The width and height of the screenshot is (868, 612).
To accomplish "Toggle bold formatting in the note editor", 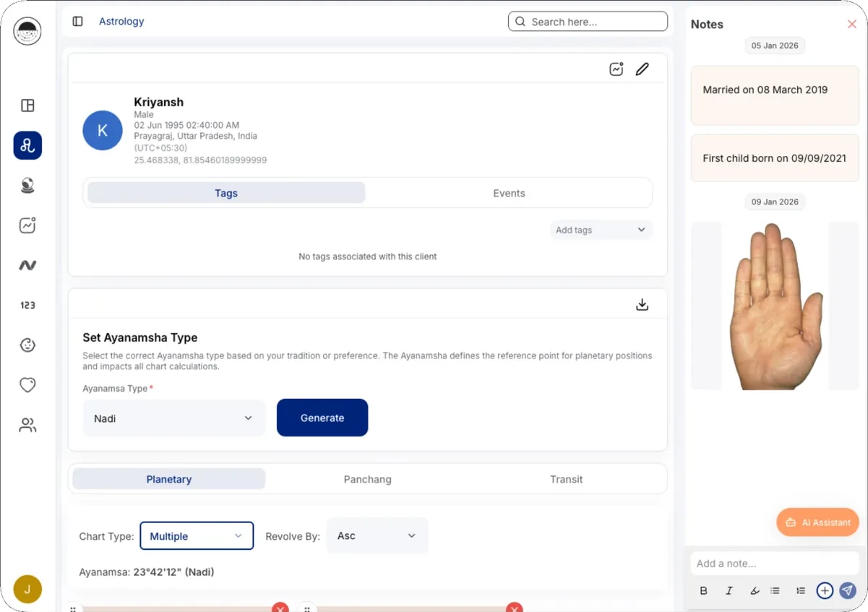I will pos(703,590).
